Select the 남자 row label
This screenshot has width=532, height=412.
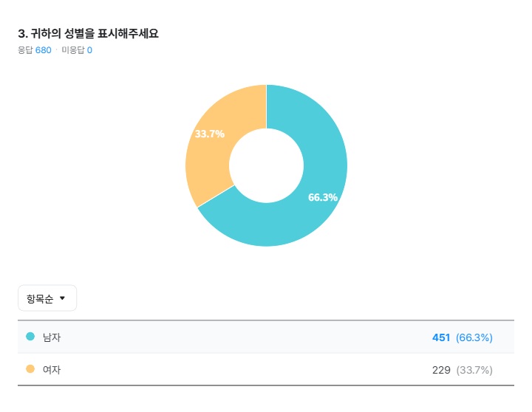point(52,337)
